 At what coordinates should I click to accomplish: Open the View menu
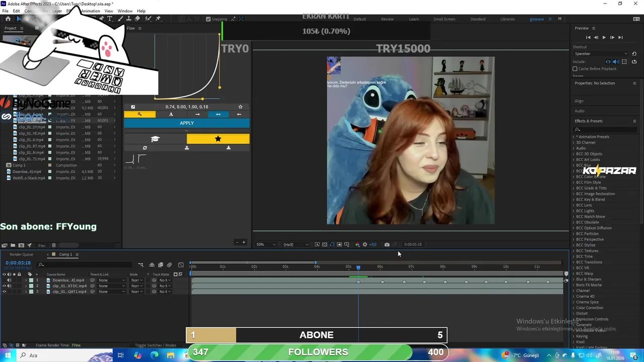click(109, 11)
